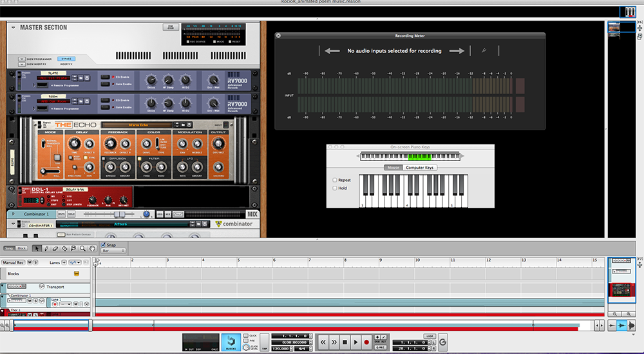Screen dimensions: 644x354
Task: Toggle the Snap checkbox
Action: pos(103,244)
